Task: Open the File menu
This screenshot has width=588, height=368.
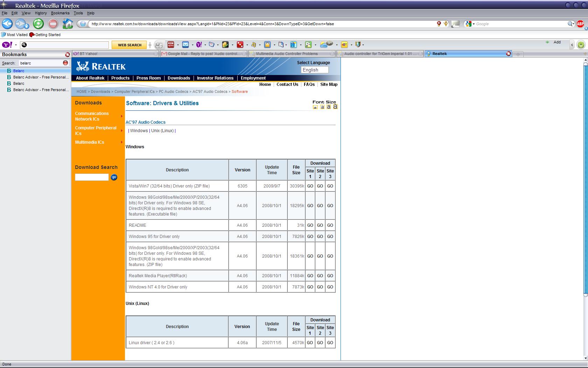Action: click(x=5, y=13)
